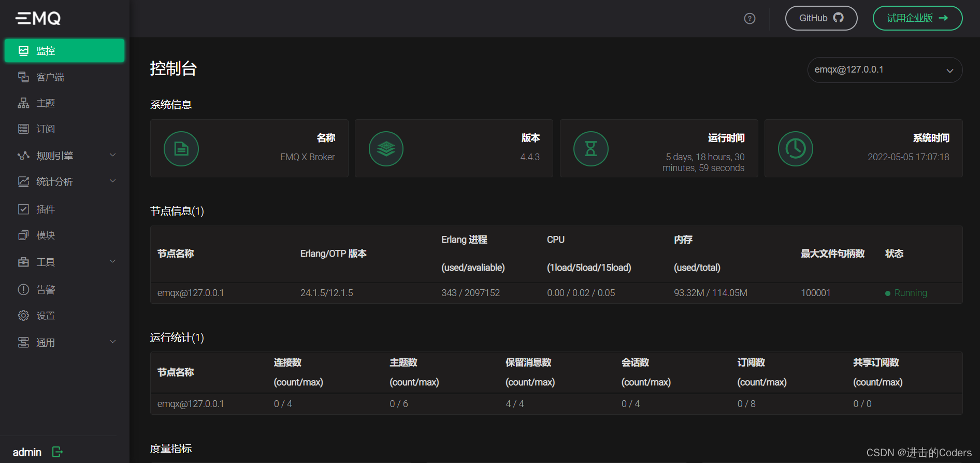
Task: Click the admin username label
Action: pyautogui.click(x=27, y=452)
